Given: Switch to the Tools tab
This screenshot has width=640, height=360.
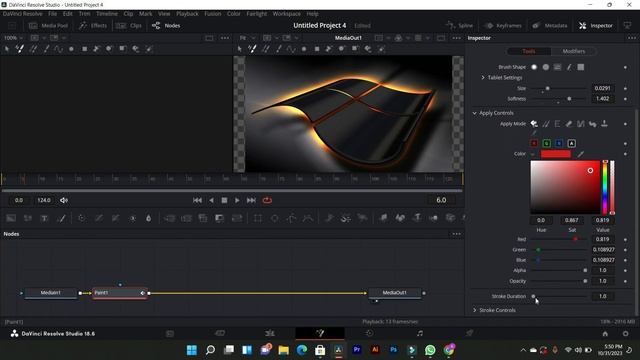Looking at the screenshot, I should pyautogui.click(x=529, y=51).
